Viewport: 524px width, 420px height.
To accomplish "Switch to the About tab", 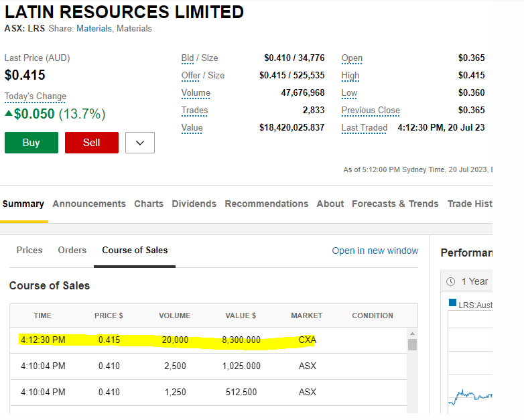I will (x=330, y=204).
